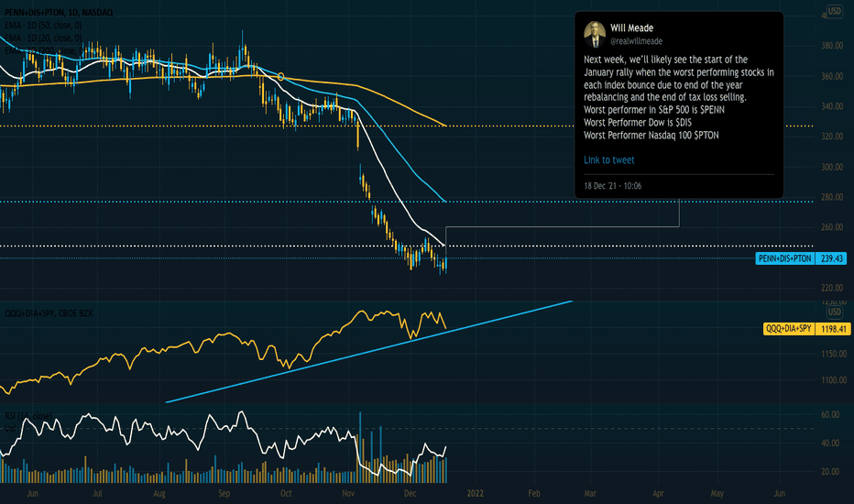The height and width of the screenshot is (504, 854).
Task: Click the 'Oct' label on the time axis
Action: (285, 493)
